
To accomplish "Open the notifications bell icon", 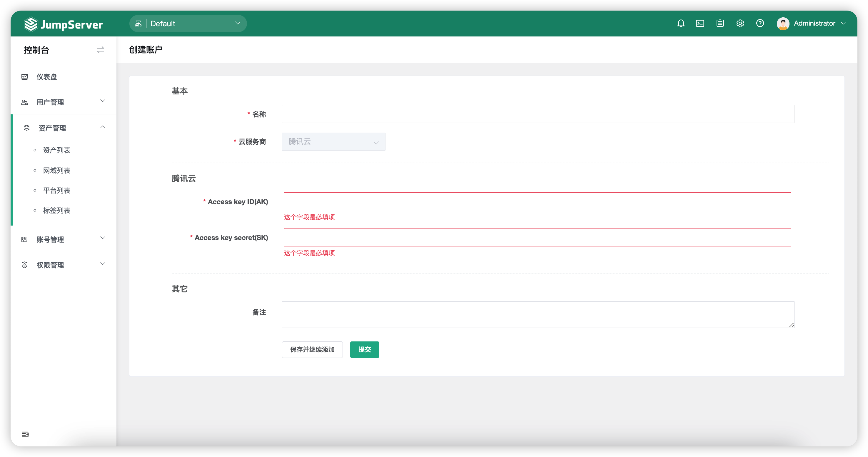I will [x=681, y=23].
